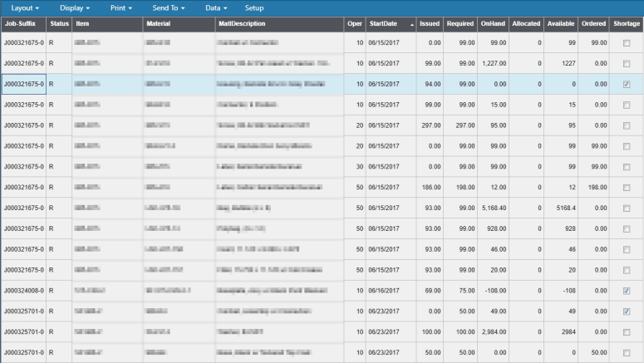Click the -108 Available value
The image size is (644, 363).
coord(569,291)
